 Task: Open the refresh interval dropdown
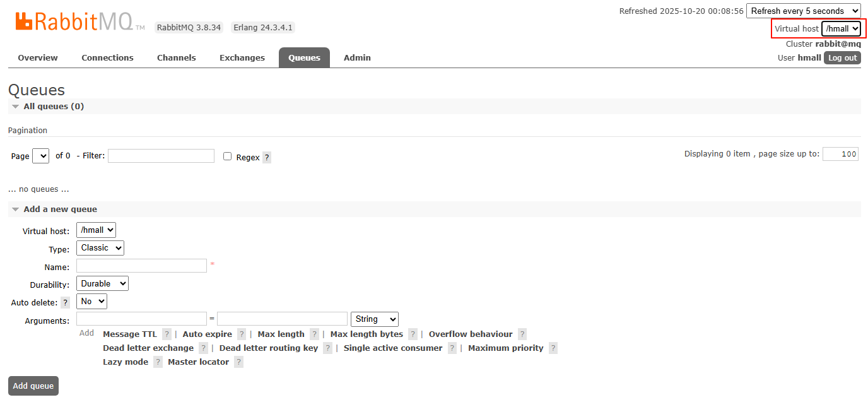(803, 11)
